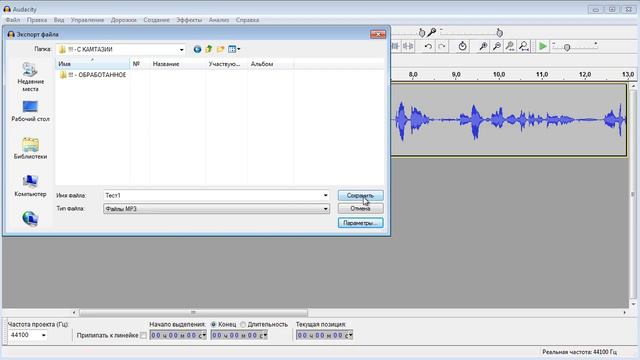Open the Тип файла MP3 dropdown

point(325,209)
